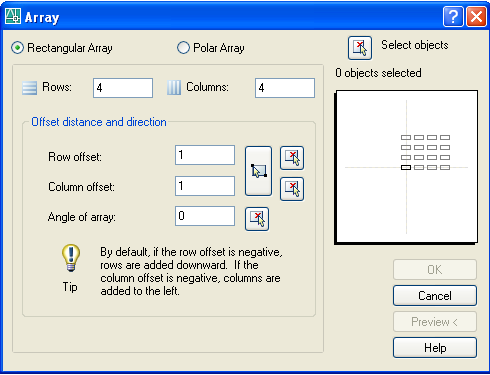
Task: Click the Pick Angle of Array icon
Action: click(257, 219)
